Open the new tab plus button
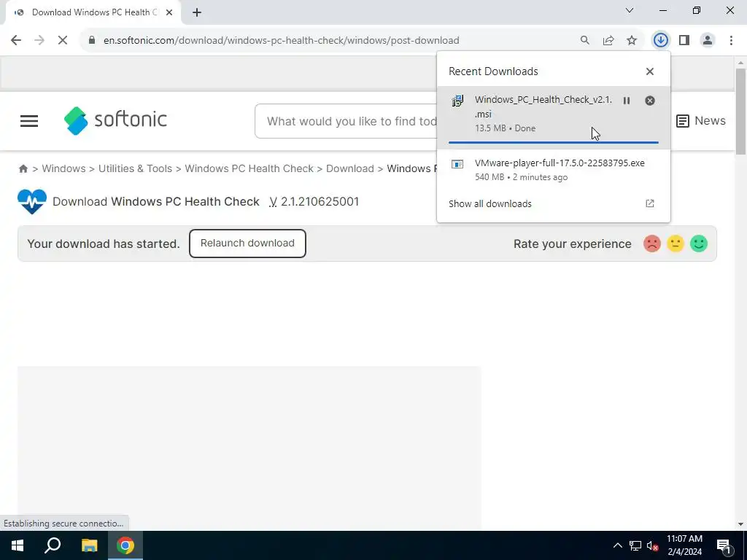Screen dimensions: 747x560 pos(197,13)
